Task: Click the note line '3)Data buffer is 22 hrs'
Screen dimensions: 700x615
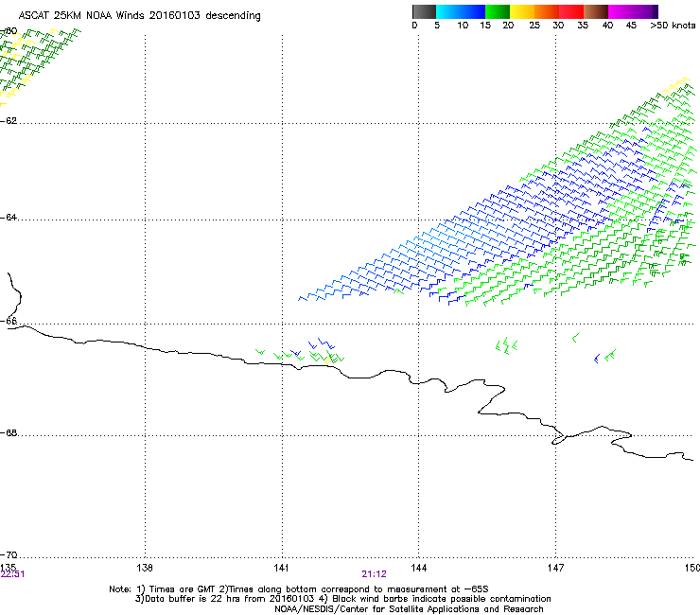Action: point(342,599)
